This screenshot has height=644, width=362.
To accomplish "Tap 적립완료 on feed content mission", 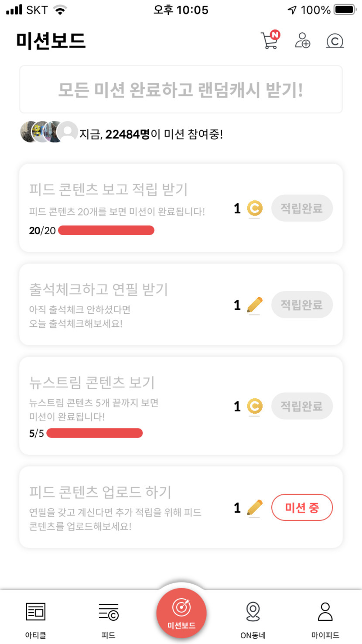I will (302, 208).
